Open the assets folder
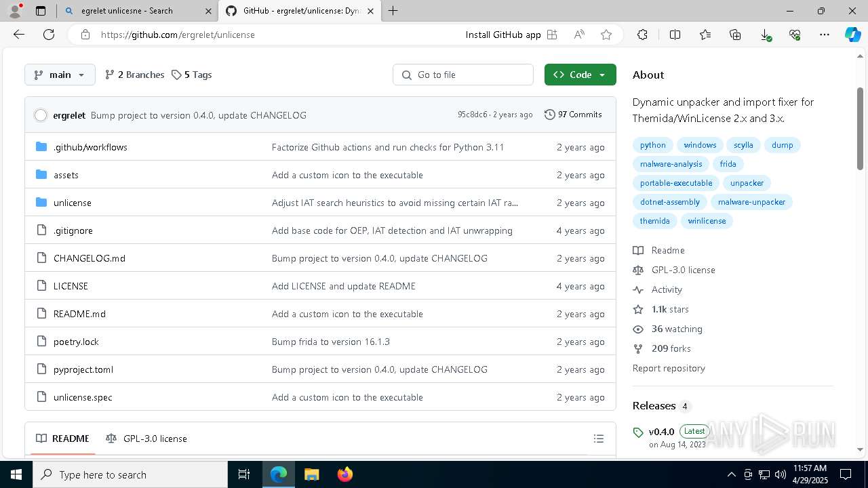This screenshot has height=488, width=868. [x=66, y=175]
